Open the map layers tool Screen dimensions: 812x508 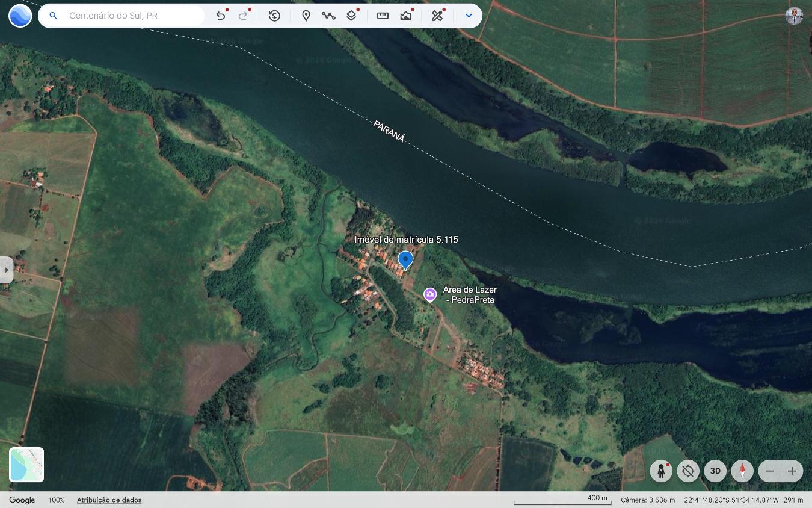point(352,16)
